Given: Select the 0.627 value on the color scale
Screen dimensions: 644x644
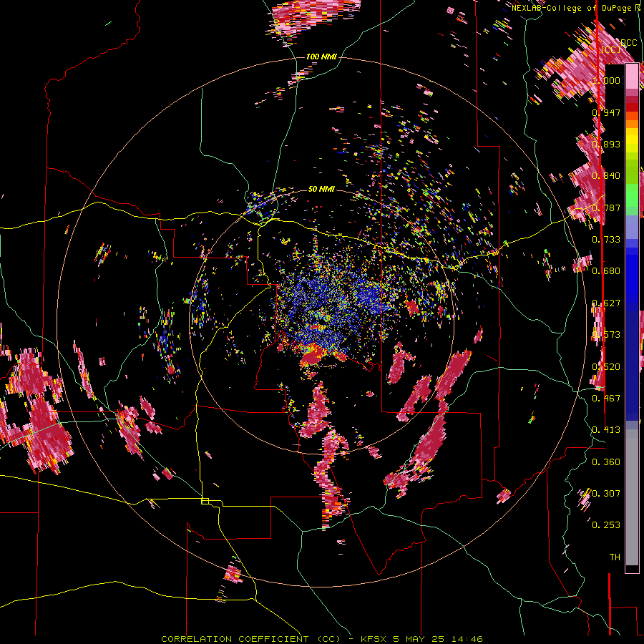Looking at the screenshot, I should (606, 303).
